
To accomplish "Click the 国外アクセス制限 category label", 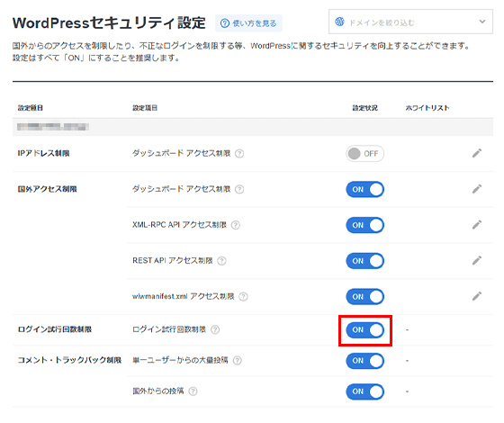I will point(47,189).
